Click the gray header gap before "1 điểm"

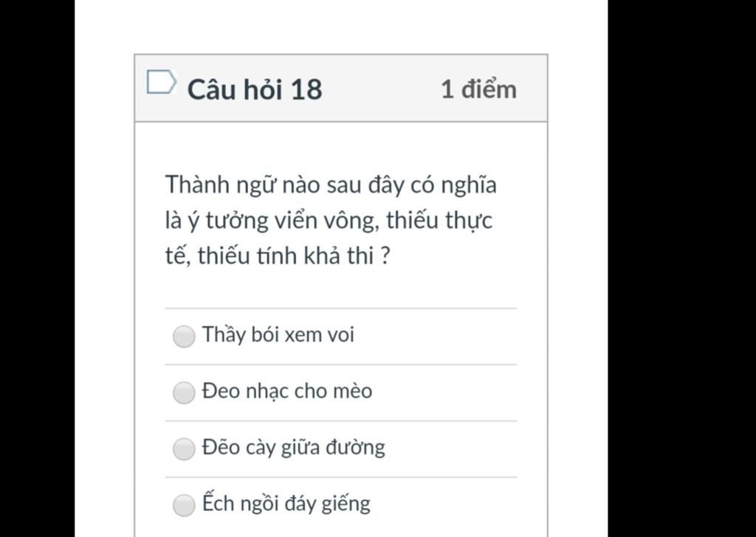click(x=380, y=89)
